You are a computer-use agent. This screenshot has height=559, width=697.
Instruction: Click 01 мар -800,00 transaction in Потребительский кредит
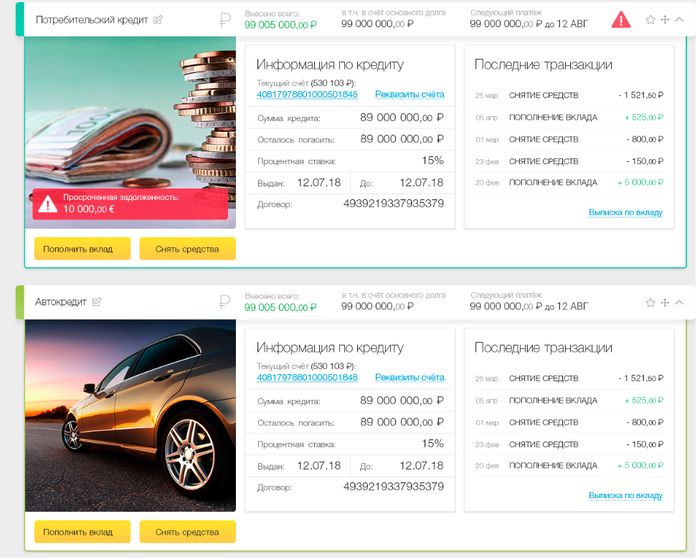569,139
